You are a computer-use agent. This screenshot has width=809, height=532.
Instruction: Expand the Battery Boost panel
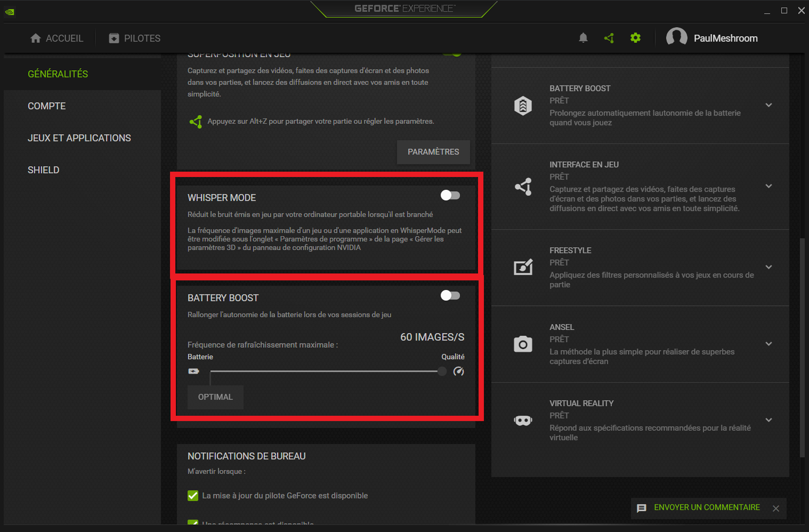[769, 104]
